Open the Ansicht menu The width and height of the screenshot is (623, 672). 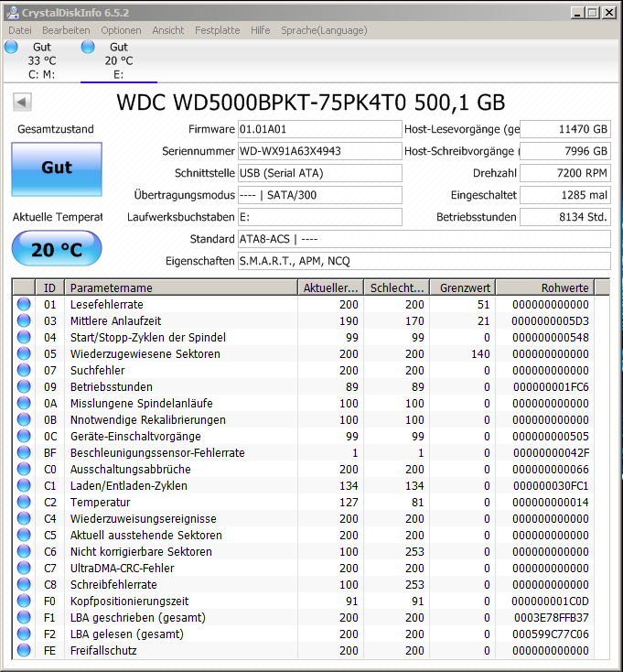point(167,30)
